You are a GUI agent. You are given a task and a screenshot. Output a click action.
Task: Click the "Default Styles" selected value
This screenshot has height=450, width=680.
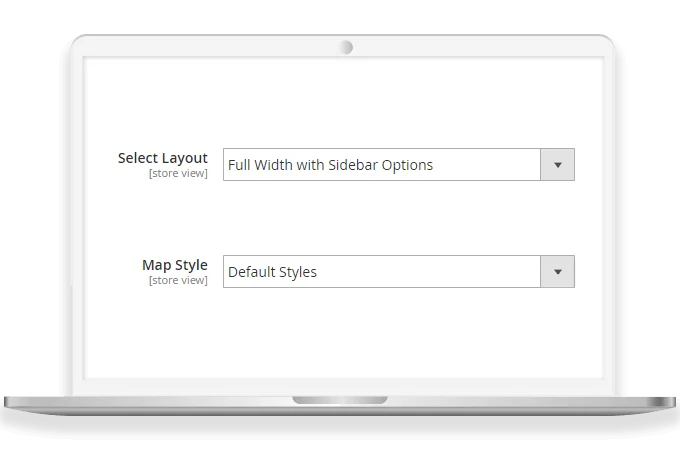(x=272, y=272)
